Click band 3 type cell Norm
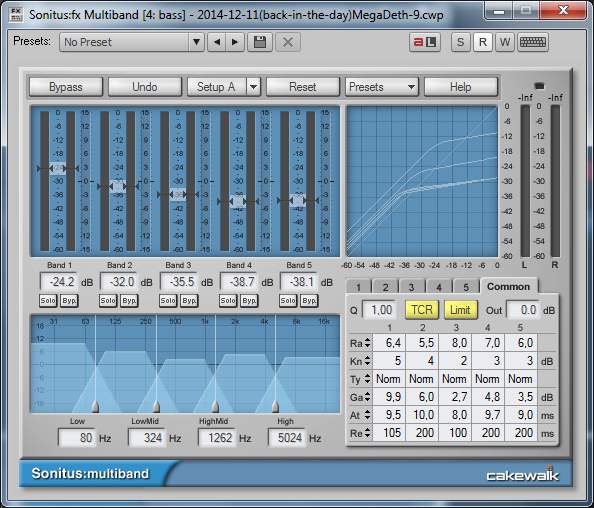594x508 pixels. 455,379
